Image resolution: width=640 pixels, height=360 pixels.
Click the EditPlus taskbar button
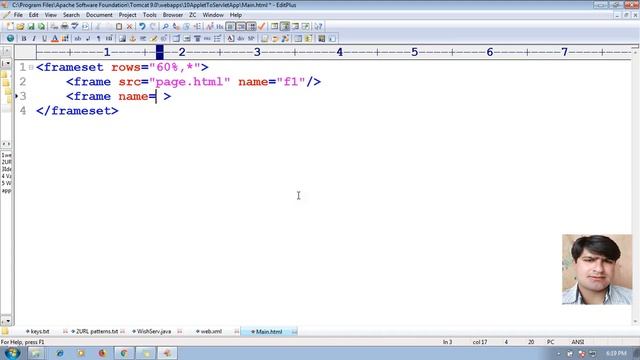167,353
